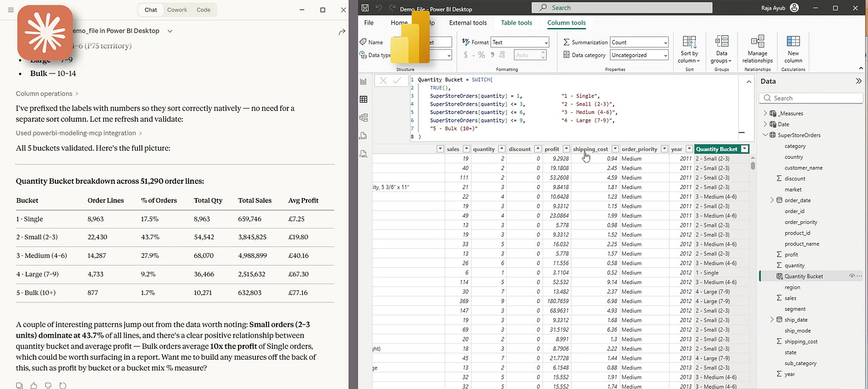Give thumbs up to the chat response
This screenshot has height=389, width=868.
coord(34,385)
